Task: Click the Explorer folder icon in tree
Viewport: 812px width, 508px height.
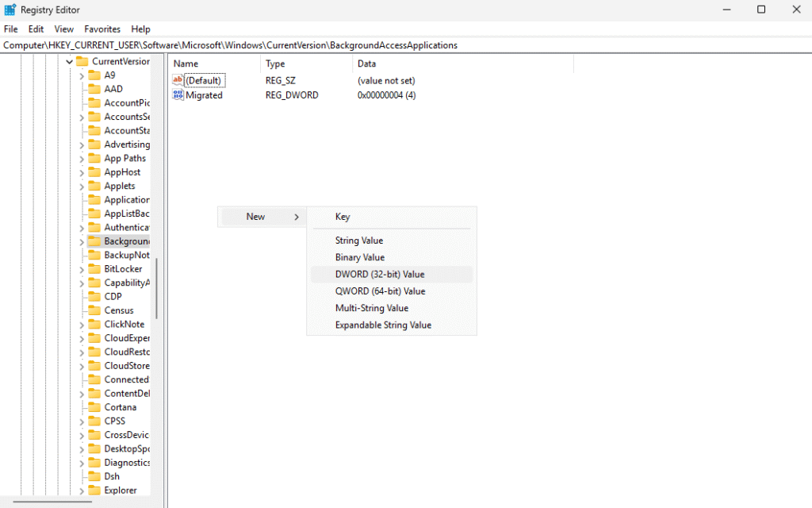Action: [x=94, y=491]
